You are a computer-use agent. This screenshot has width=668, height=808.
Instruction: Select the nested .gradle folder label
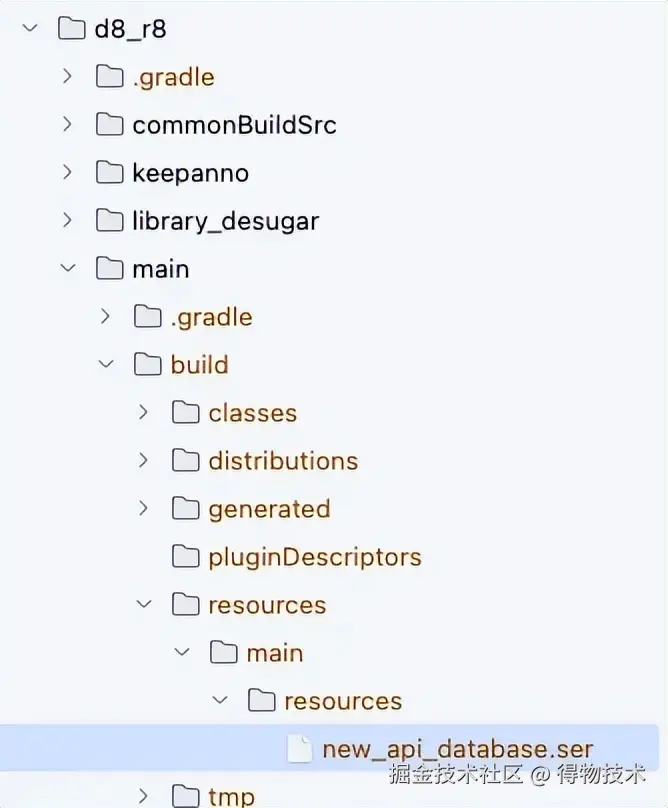click(x=211, y=317)
